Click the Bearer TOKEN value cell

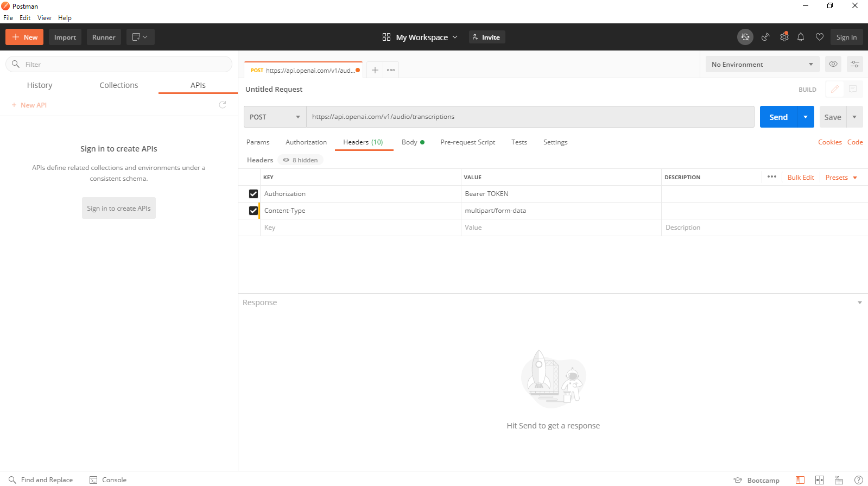pos(561,194)
